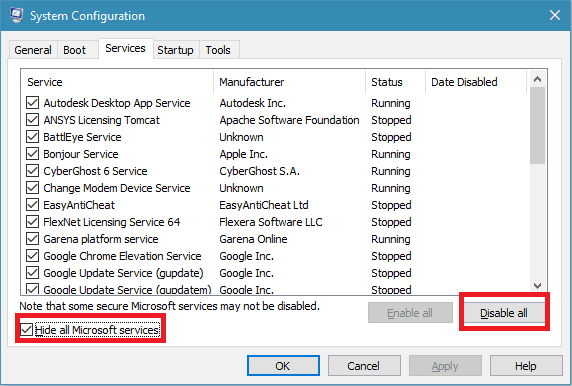Click EasyAntiCheat Ltd manufacturer cell

pos(264,205)
